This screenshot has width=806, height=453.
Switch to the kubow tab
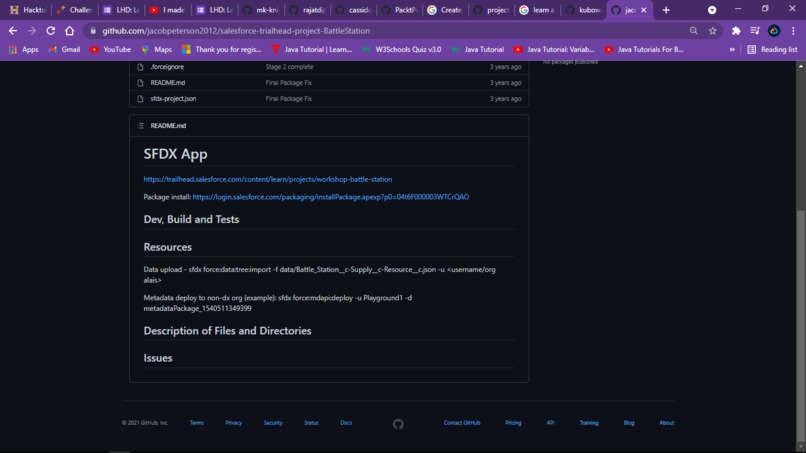(583, 10)
